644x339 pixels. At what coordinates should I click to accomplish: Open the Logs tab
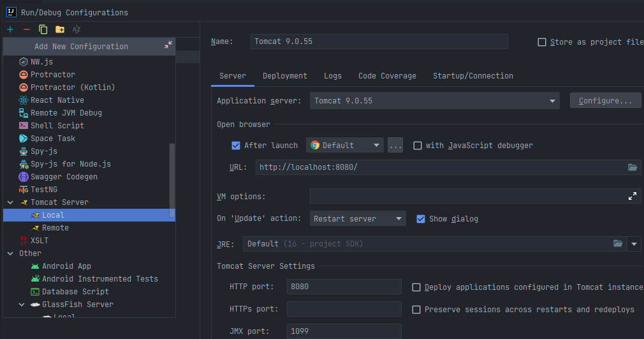pyautogui.click(x=333, y=76)
